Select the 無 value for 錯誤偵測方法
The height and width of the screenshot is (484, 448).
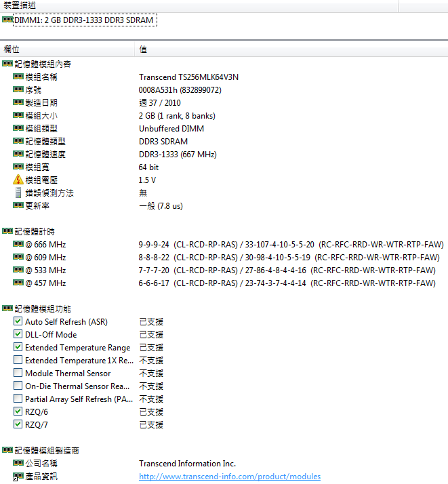click(143, 193)
